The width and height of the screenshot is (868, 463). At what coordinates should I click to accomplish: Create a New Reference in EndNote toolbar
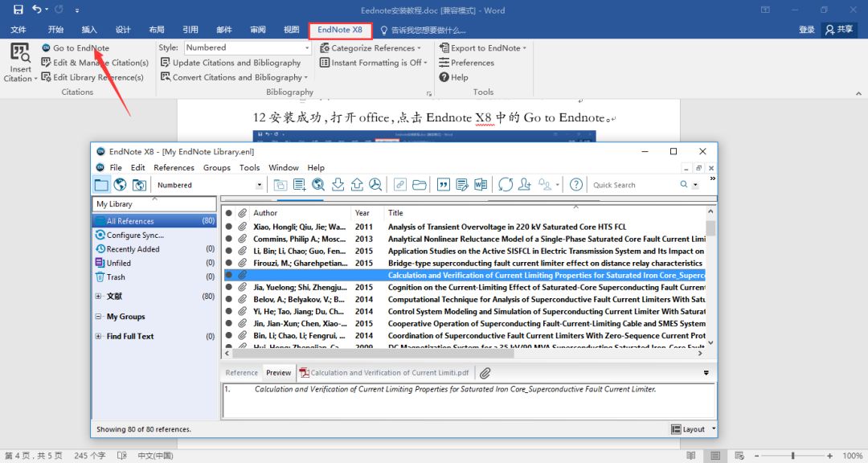click(300, 184)
